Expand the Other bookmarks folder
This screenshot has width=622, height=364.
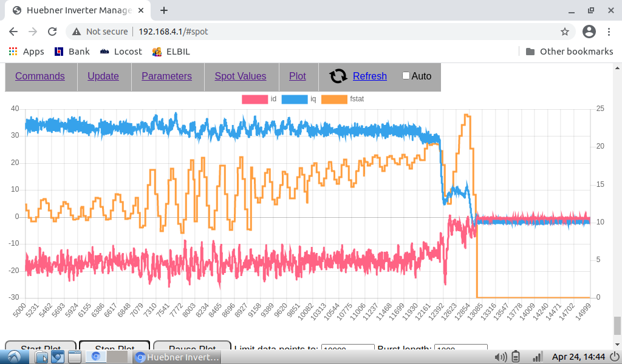point(569,52)
